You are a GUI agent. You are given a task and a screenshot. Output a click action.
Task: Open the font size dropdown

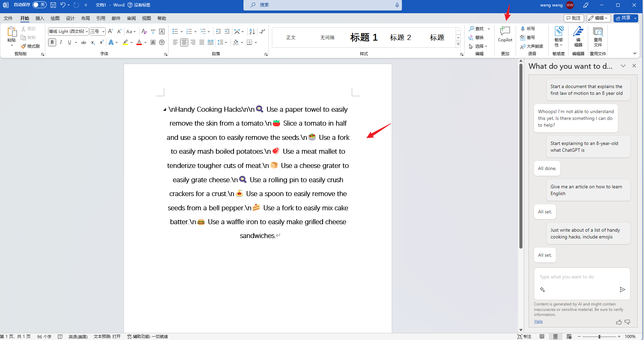pos(103,31)
